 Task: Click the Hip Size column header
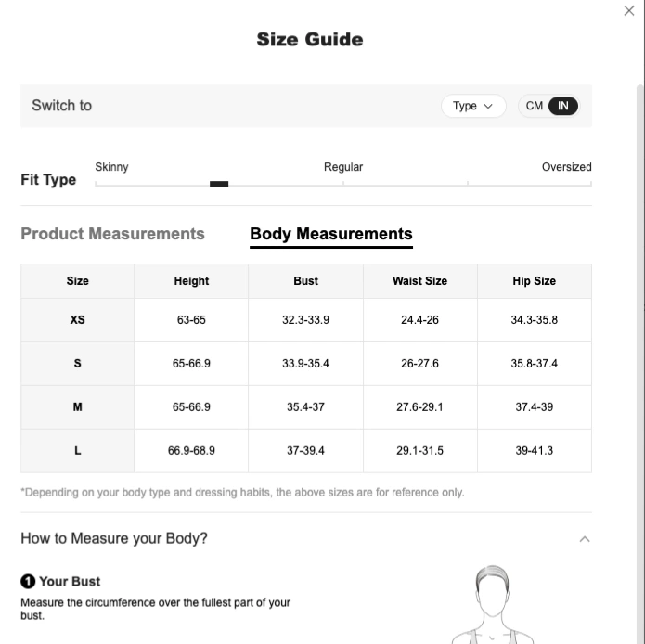coord(534,281)
